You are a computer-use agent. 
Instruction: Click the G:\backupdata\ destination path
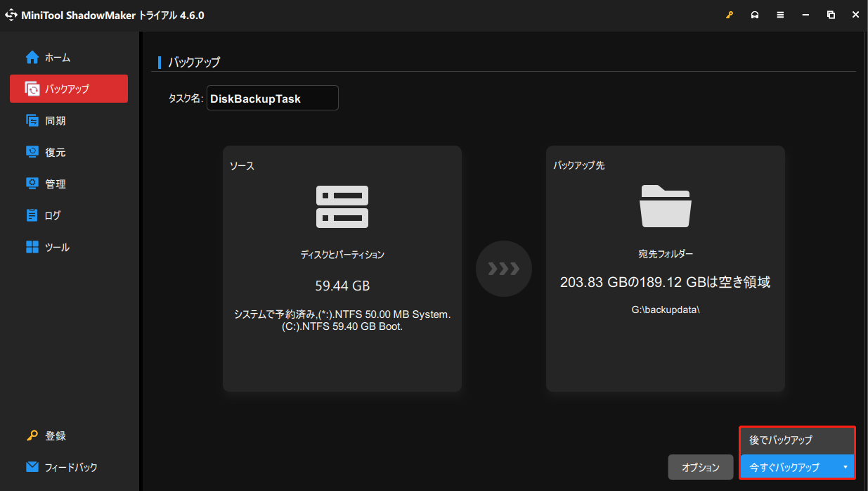pos(665,310)
